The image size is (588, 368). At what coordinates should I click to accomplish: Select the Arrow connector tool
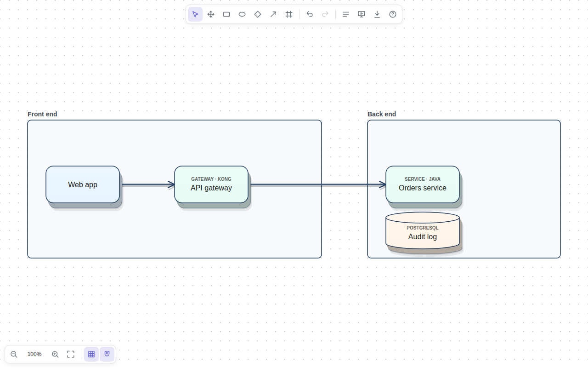(x=273, y=14)
